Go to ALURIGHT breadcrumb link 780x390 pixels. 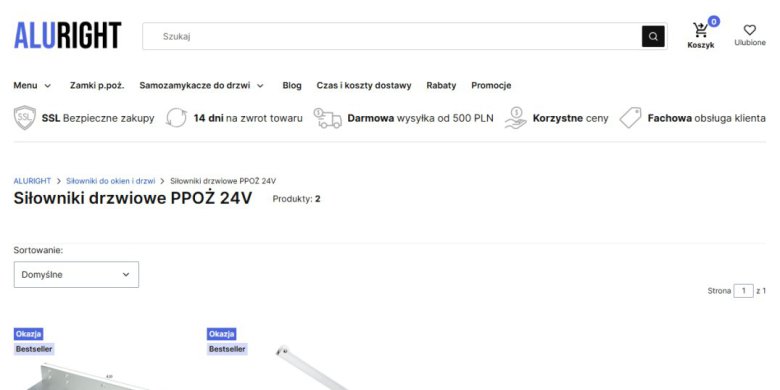(x=32, y=181)
